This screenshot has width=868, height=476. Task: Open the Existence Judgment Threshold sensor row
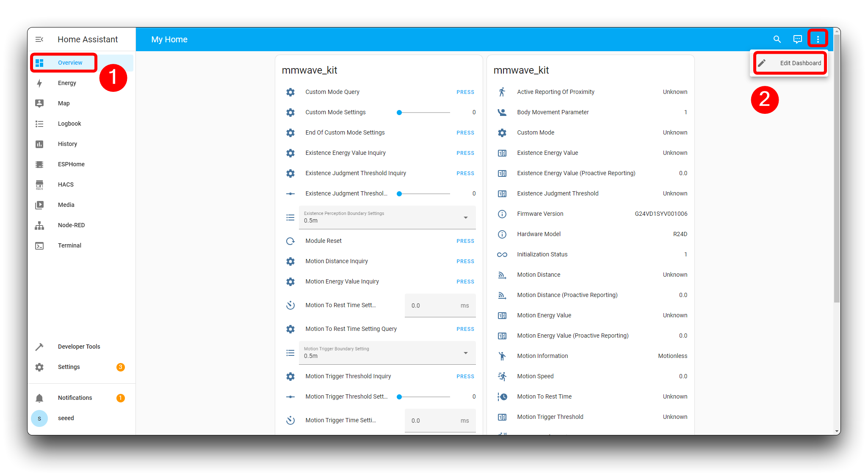591,193
